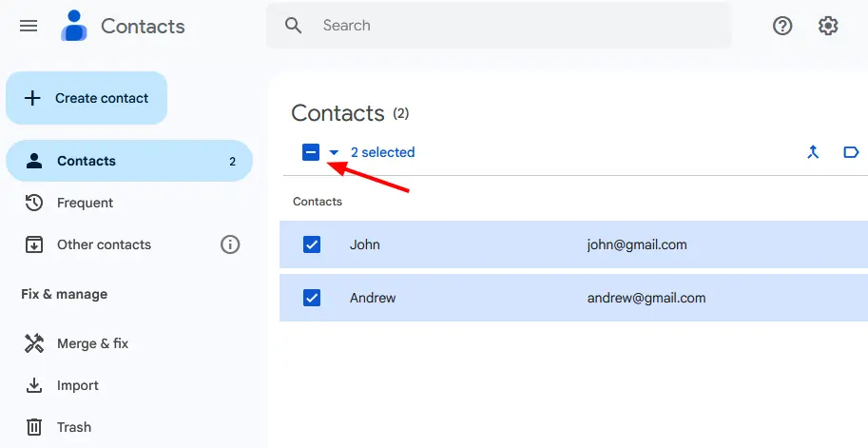Open the Import option in sidebar
The width and height of the screenshot is (868, 448).
[x=77, y=385]
